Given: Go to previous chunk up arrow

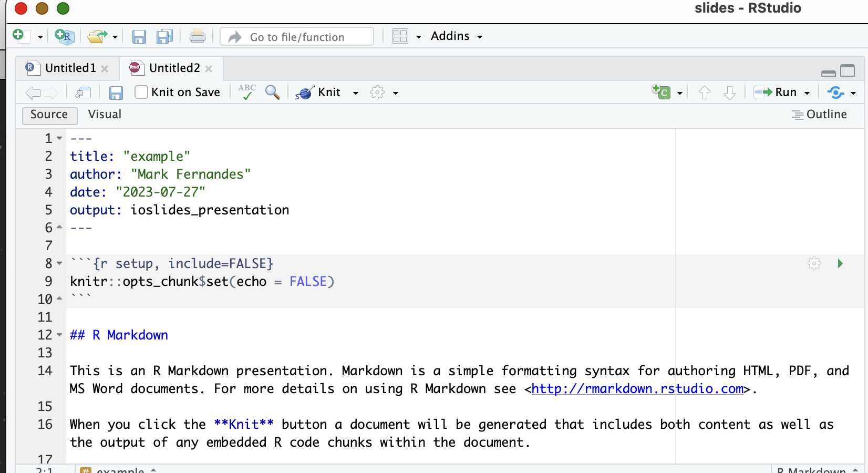Looking at the screenshot, I should tap(705, 92).
